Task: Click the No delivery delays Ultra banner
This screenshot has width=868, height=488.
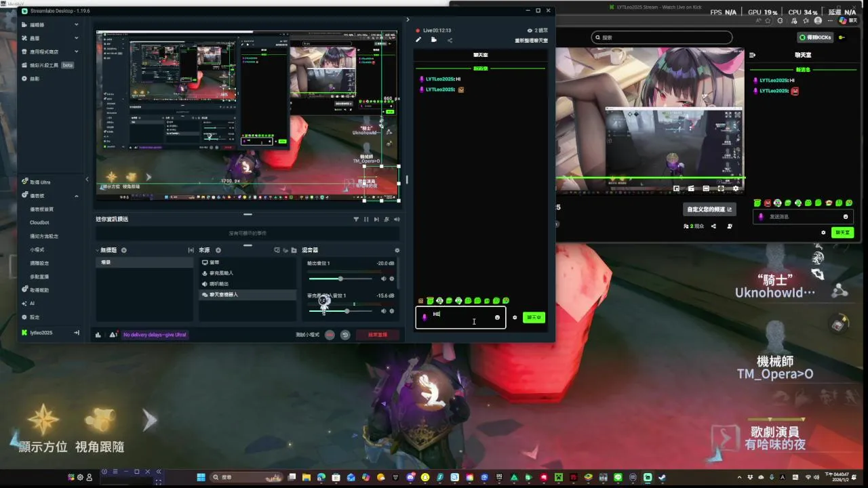Action: pos(155,335)
